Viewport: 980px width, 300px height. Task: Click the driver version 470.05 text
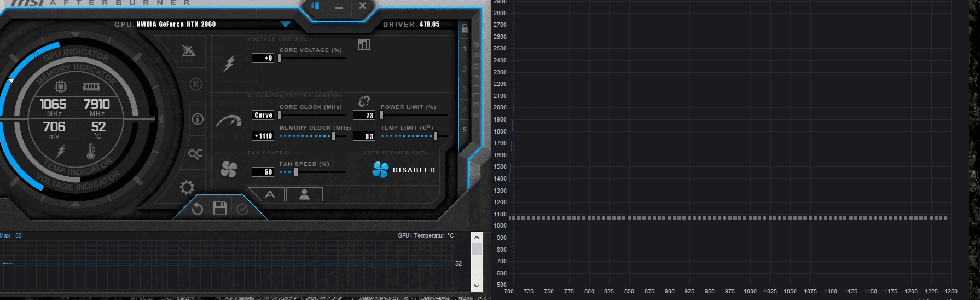(x=430, y=25)
